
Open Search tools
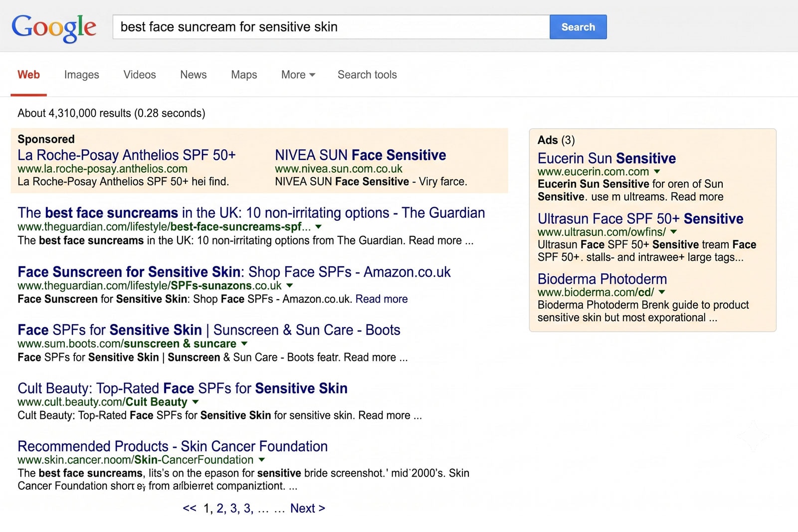click(367, 75)
